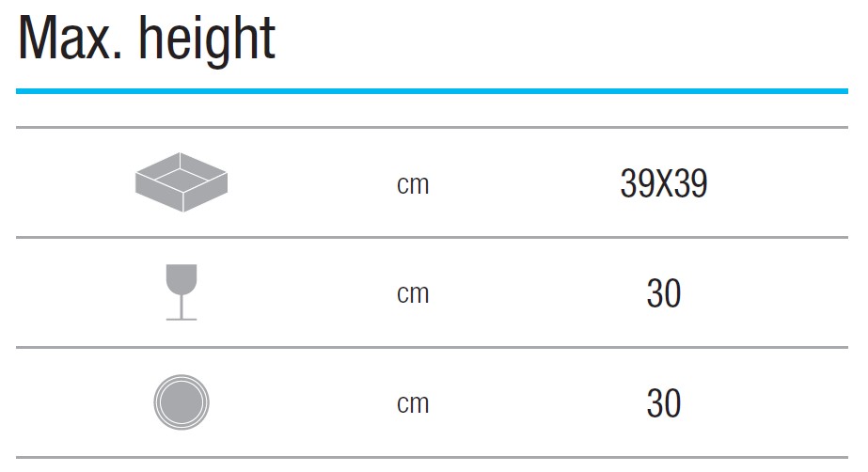This screenshot has width=868, height=472.
Task: Click the round plate icon
Action: click(181, 402)
